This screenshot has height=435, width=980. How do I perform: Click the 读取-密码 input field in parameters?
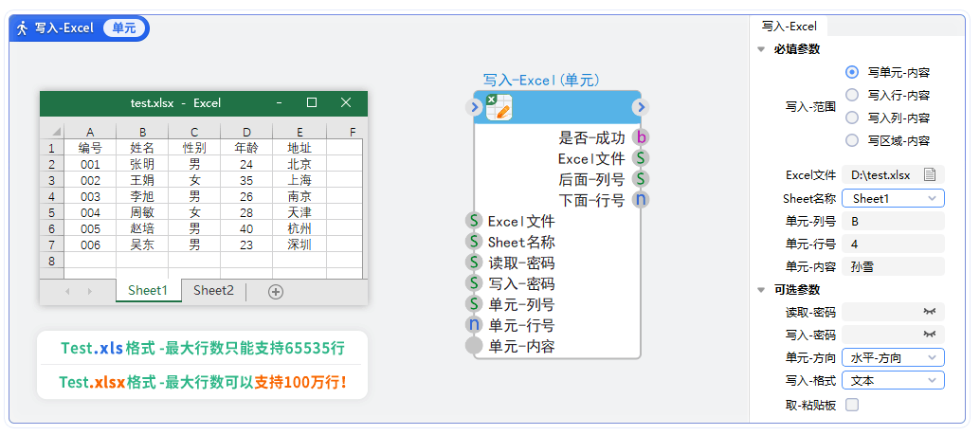click(x=893, y=311)
